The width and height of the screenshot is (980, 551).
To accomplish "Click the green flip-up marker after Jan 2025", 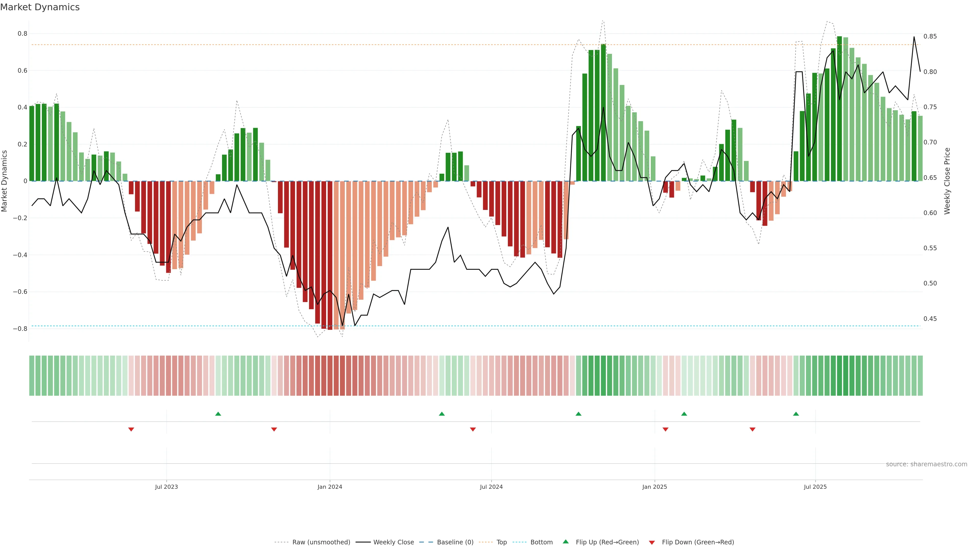I will click(x=684, y=414).
